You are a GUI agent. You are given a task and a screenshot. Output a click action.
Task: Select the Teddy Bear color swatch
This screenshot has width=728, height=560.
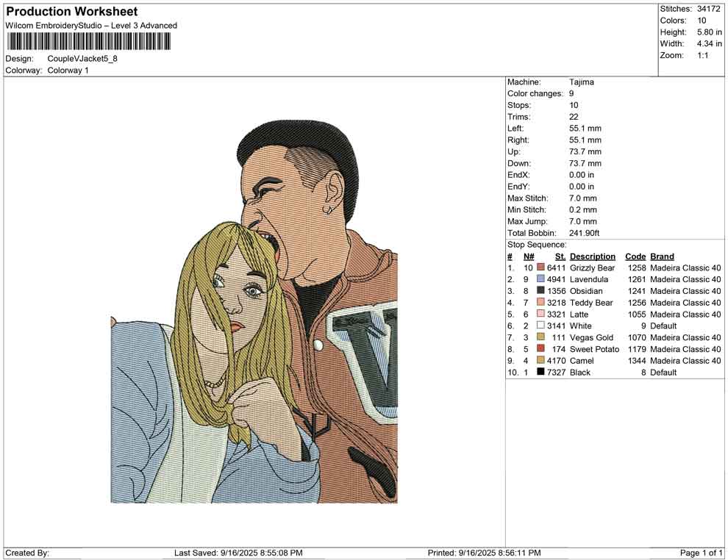point(540,303)
